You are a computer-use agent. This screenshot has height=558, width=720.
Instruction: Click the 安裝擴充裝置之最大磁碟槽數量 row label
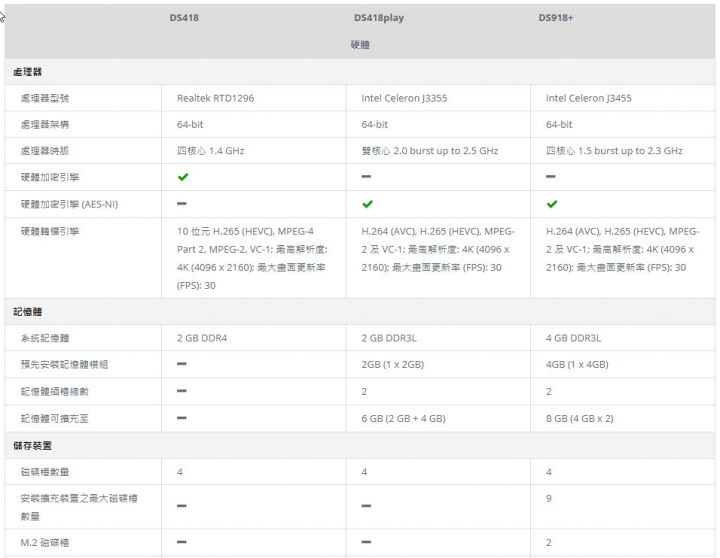click(x=79, y=507)
